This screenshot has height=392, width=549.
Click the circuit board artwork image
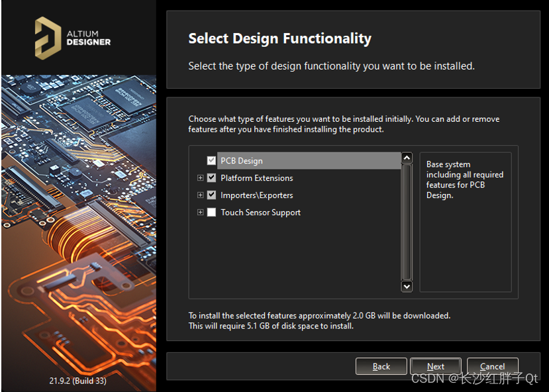pyautogui.click(x=78, y=219)
